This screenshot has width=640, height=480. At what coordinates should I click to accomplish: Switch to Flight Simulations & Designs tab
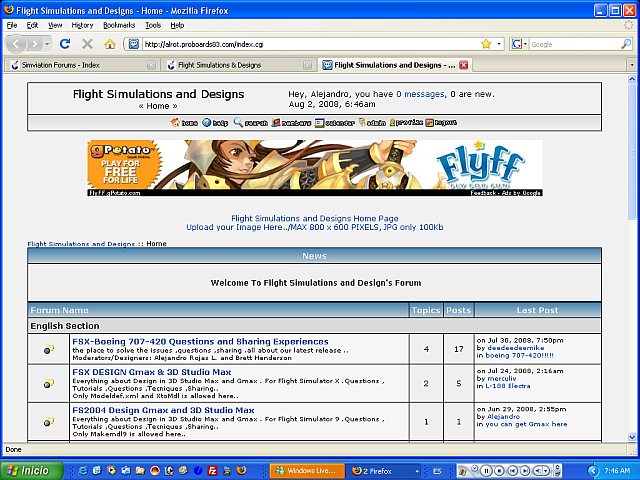pyautogui.click(x=239, y=65)
